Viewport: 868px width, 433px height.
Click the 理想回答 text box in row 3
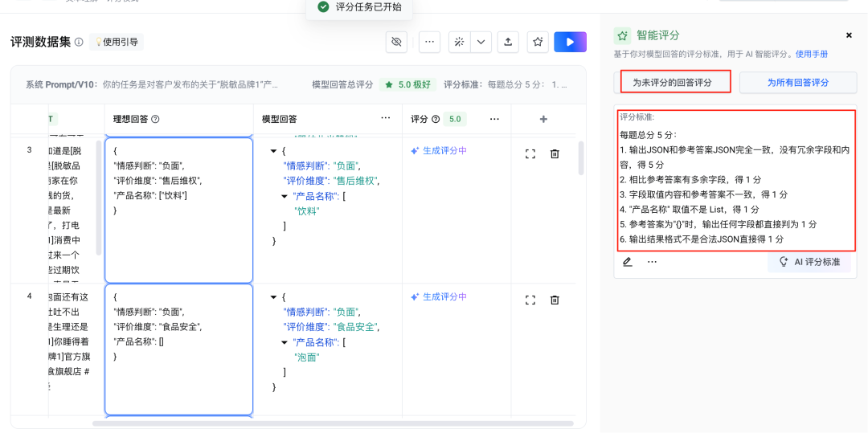178,210
